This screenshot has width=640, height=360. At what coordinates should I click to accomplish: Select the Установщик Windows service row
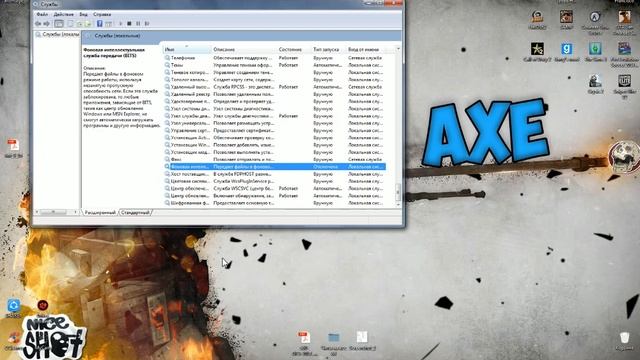[274, 145]
